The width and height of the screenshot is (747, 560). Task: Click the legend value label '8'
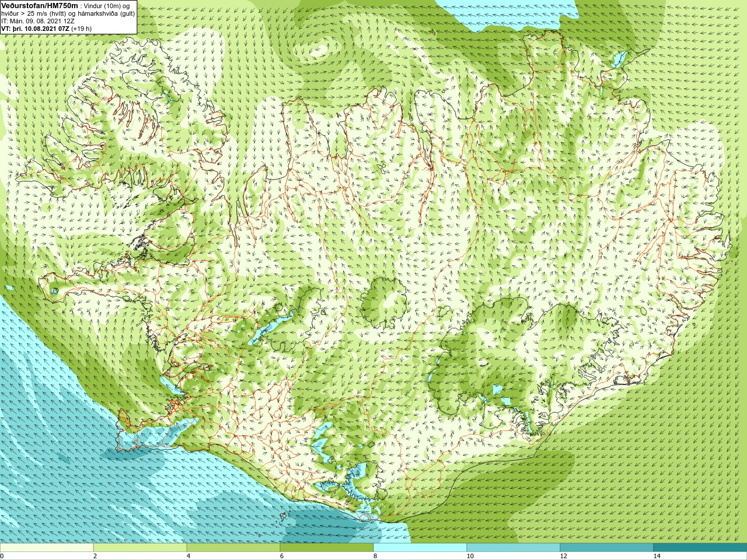click(x=375, y=556)
